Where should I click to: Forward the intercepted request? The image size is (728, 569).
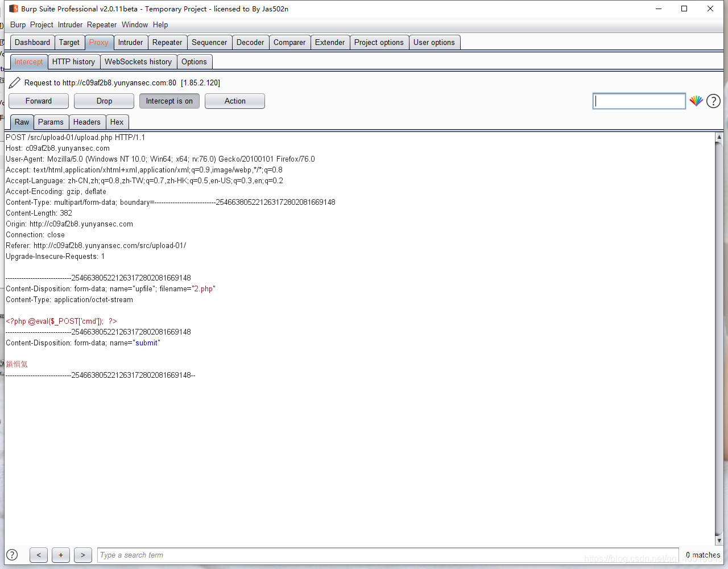(39, 101)
